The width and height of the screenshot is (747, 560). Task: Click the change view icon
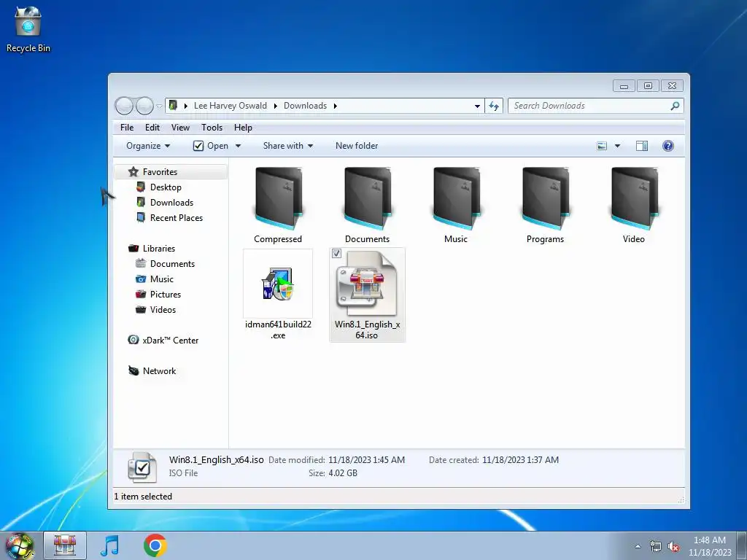tap(602, 146)
